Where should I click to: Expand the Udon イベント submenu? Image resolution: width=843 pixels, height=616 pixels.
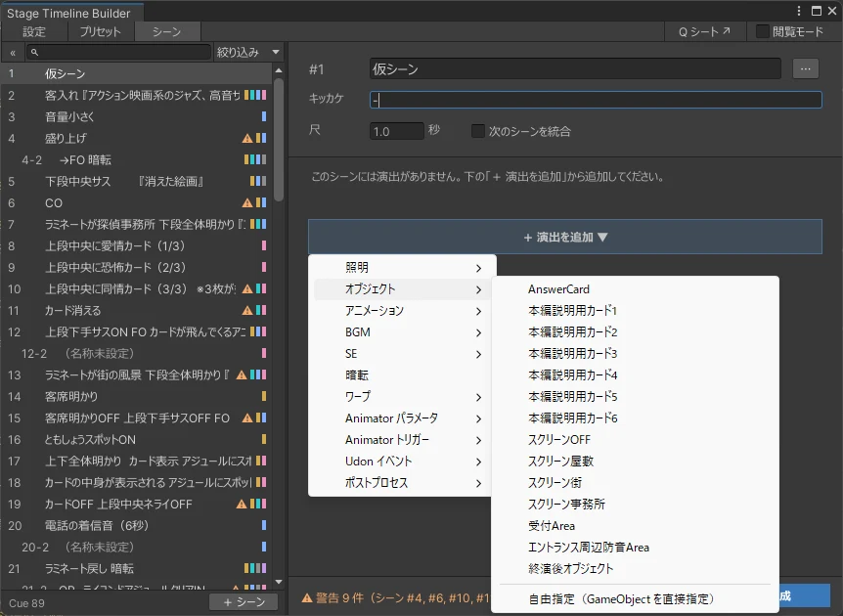click(402, 462)
